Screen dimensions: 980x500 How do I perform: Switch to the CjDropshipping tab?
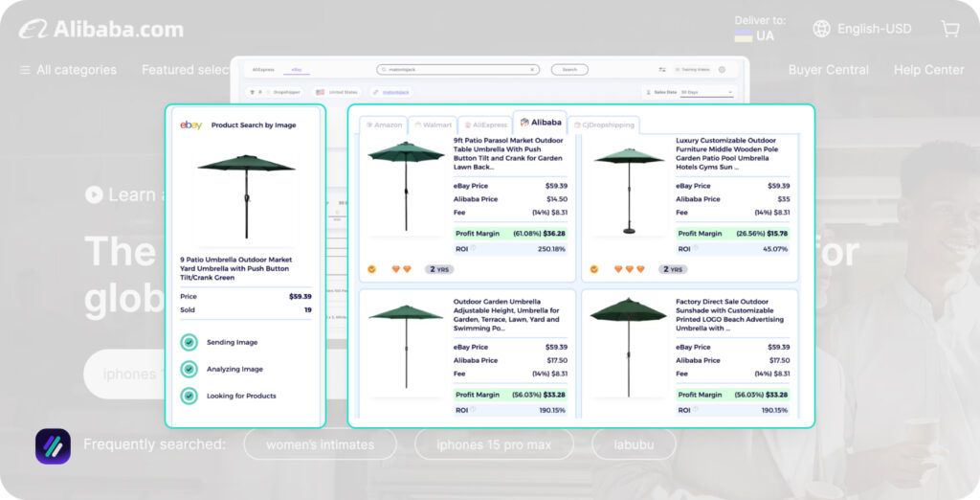click(x=604, y=125)
